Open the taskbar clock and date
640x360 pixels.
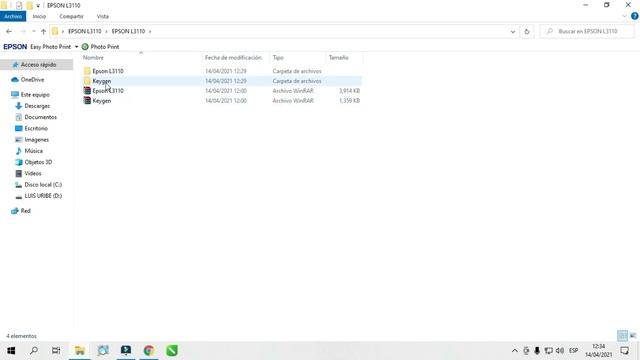[599, 351]
